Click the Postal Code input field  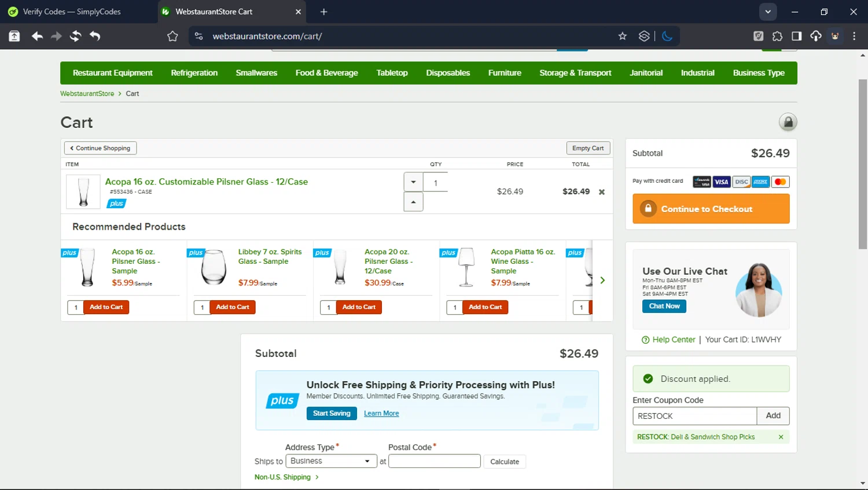(435, 461)
